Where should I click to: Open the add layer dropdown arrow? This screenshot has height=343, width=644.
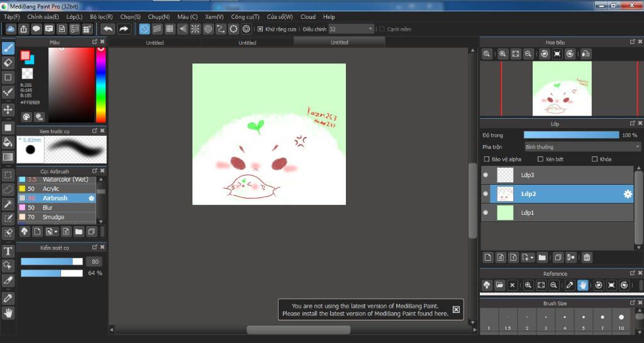click(x=532, y=258)
